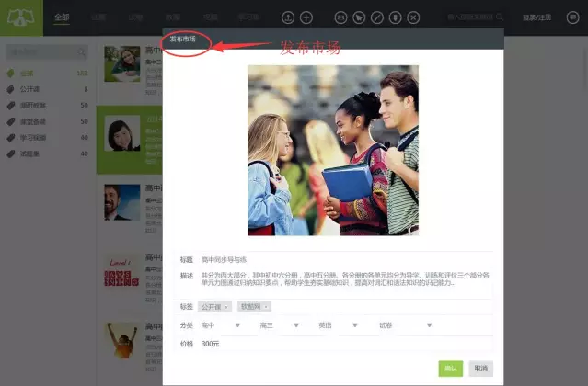Click the plus circle icon in toolbar
The width and height of the screenshot is (588, 386).
[x=306, y=17]
